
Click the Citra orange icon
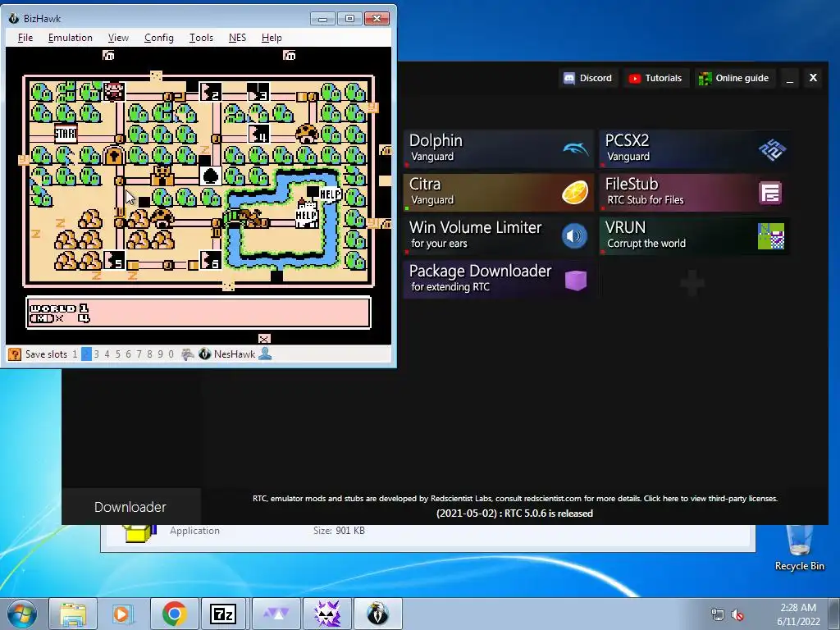[575, 193]
